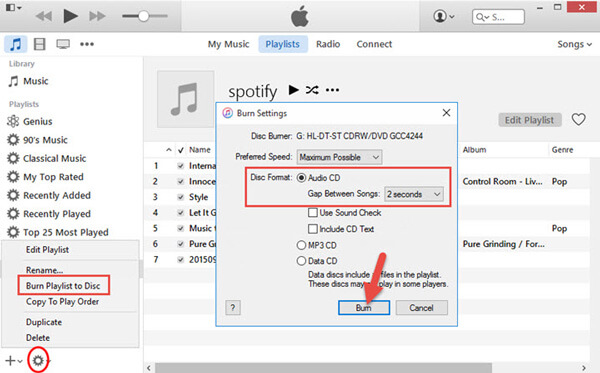Open the mini menu icon at top-left
Screen dimensions: 600x373
[x=14, y=8]
